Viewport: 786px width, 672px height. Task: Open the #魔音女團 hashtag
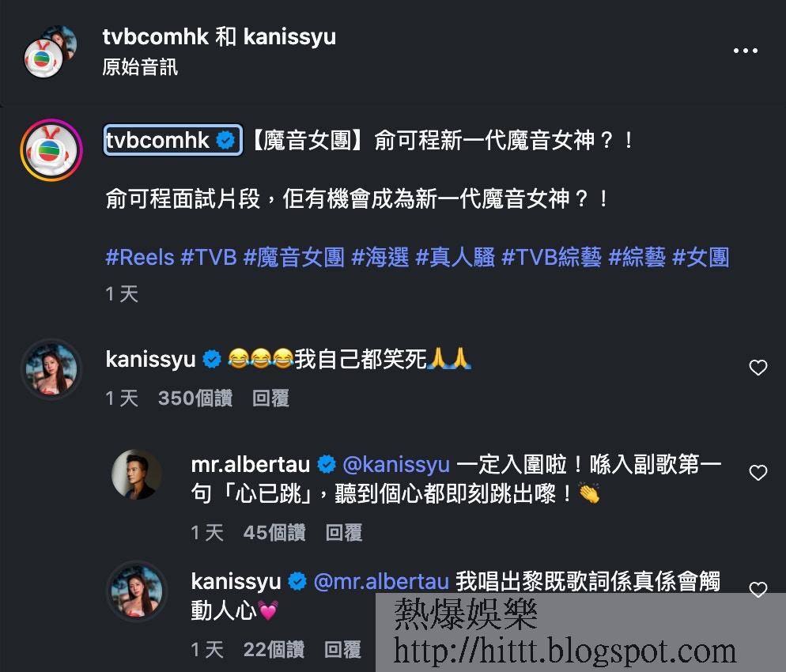293,258
